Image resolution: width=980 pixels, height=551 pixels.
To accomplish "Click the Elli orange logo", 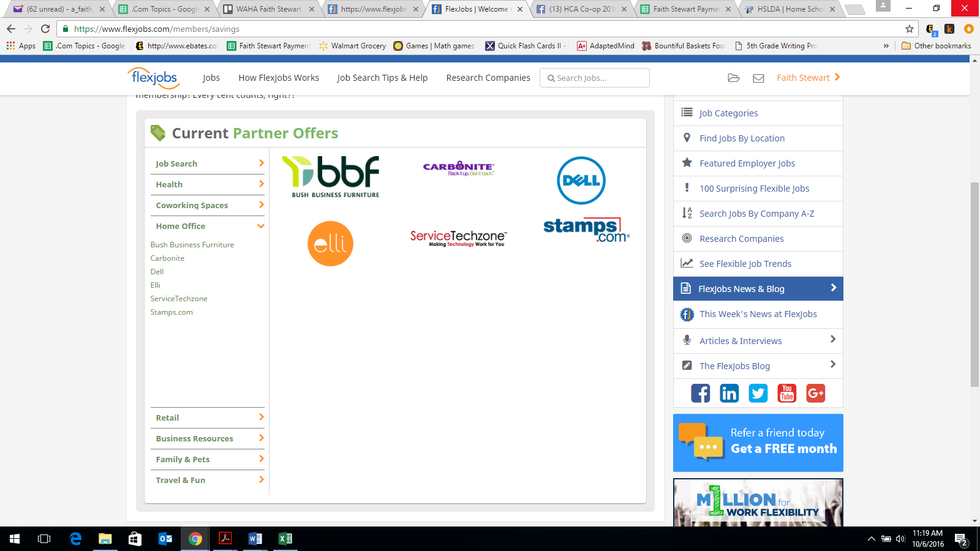I will click(x=330, y=244).
